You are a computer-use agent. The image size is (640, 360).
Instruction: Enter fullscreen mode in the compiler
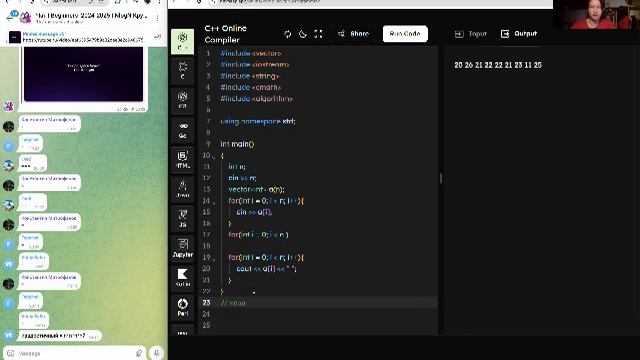click(x=318, y=34)
